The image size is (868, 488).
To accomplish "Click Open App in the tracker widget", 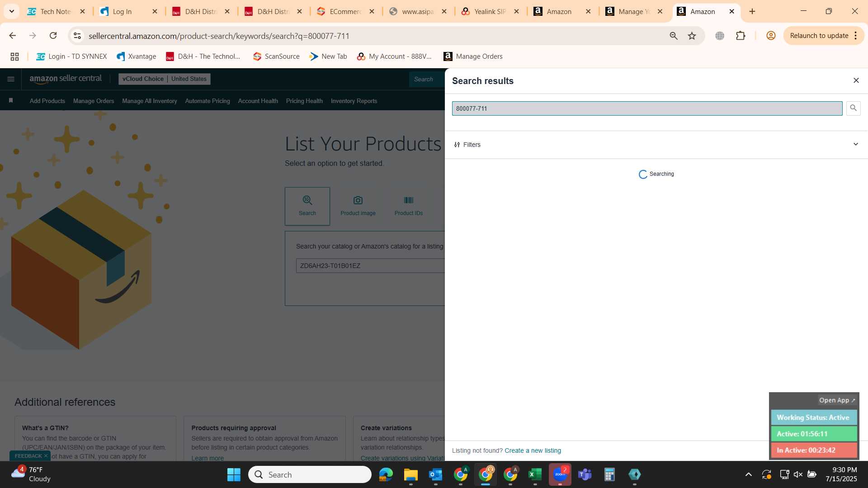I will (837, 400).
